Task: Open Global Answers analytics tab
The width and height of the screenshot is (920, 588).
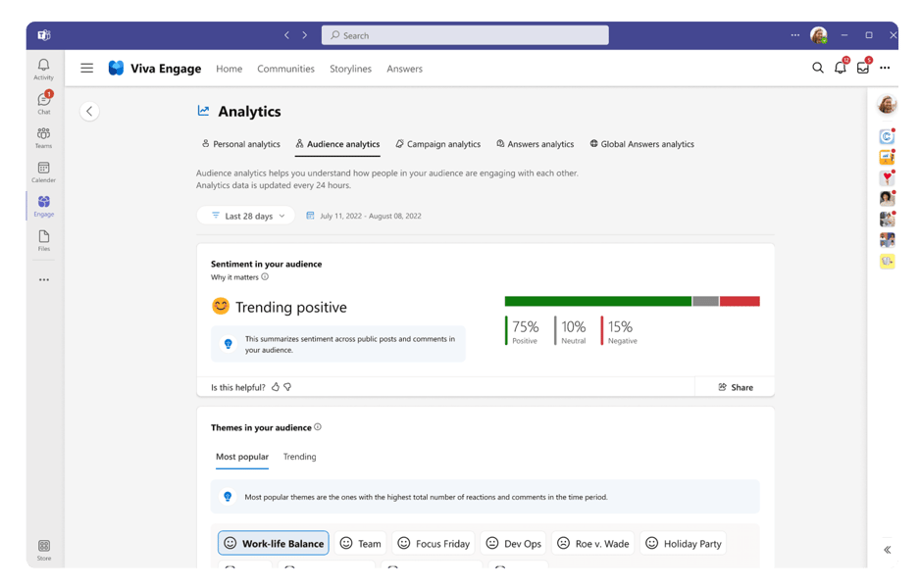Action: [641, 144]
